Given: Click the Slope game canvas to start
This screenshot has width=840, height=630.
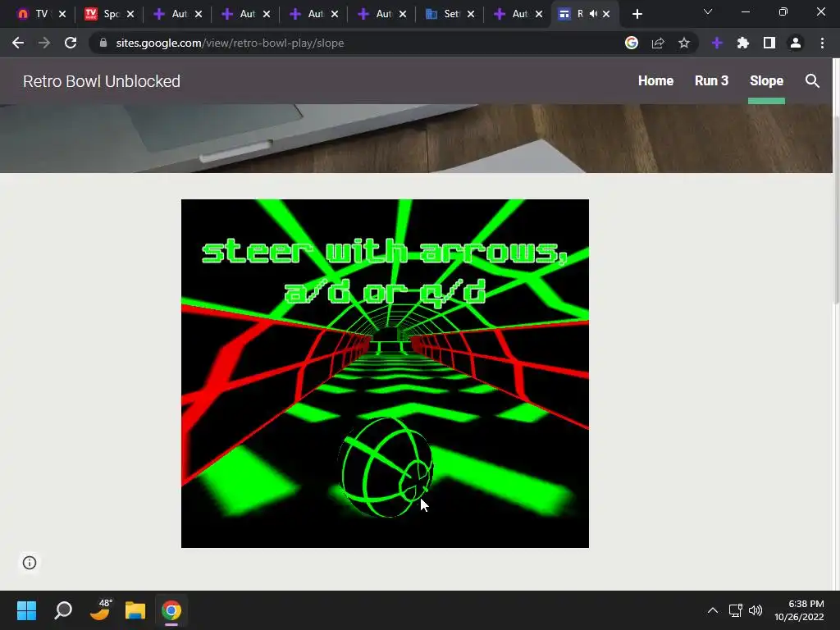Looking at the screenshot, I should tap(385, 373).
